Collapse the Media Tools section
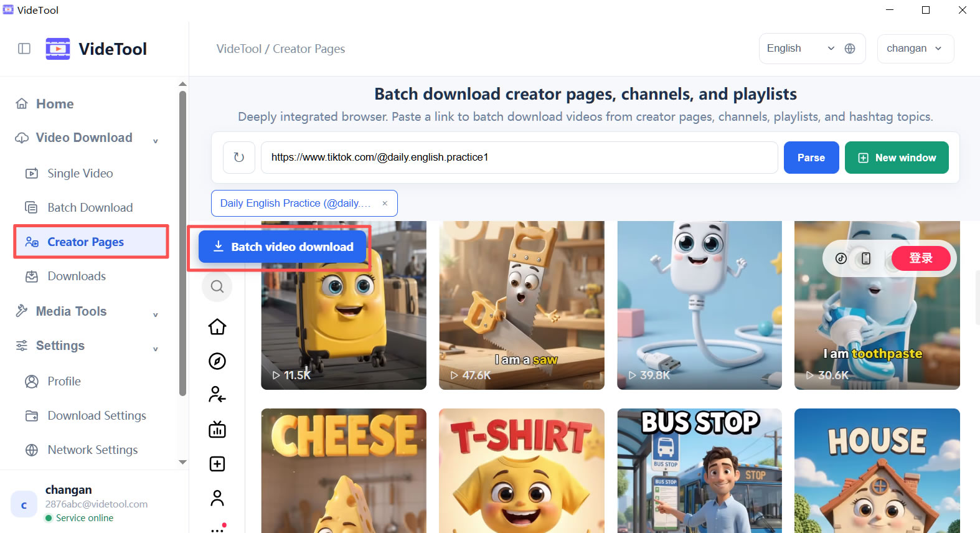Viewport: 980px width, 533px height. click(x=156, y=314)
